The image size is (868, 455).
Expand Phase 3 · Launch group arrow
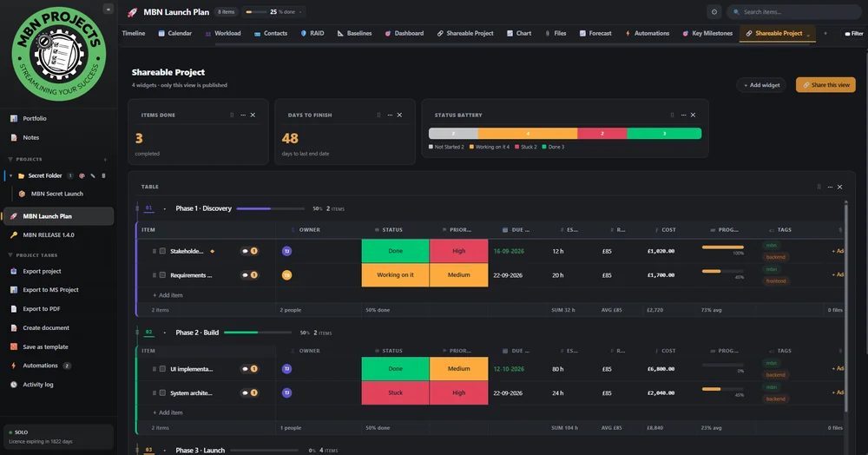pos(164,451)
